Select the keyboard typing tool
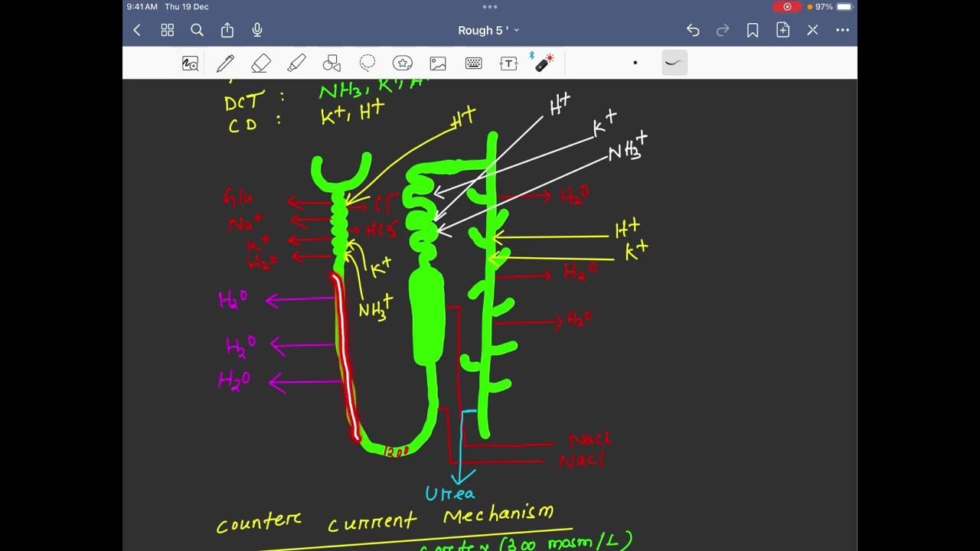This screenshot has width=980, height=551. [x=473, y=64]
